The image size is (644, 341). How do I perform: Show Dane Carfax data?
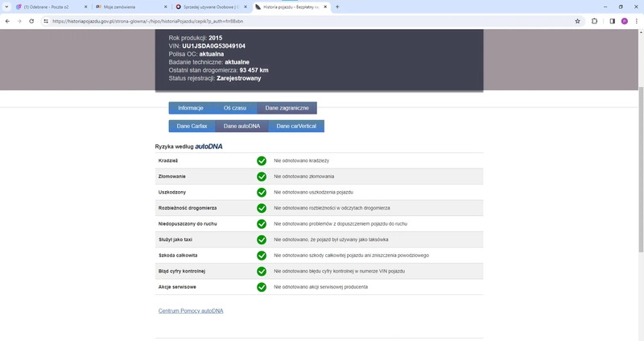(x=192, y=127)
